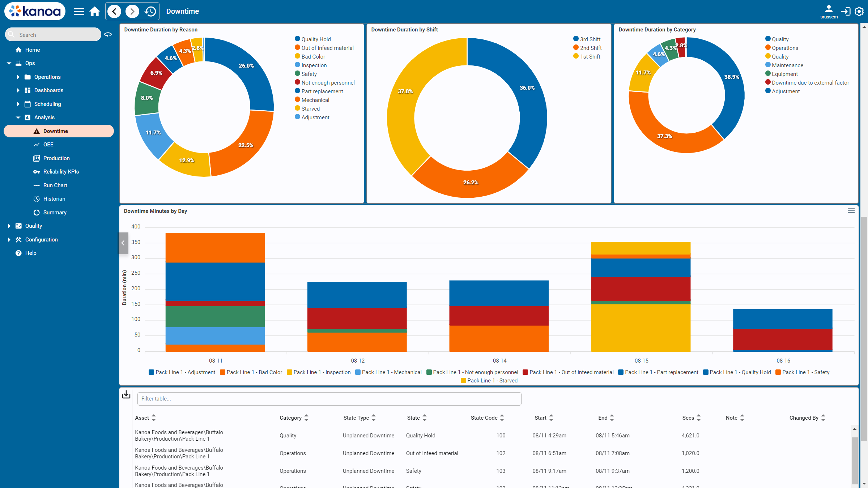Expand the Scheduling arrow

[18, 104]
